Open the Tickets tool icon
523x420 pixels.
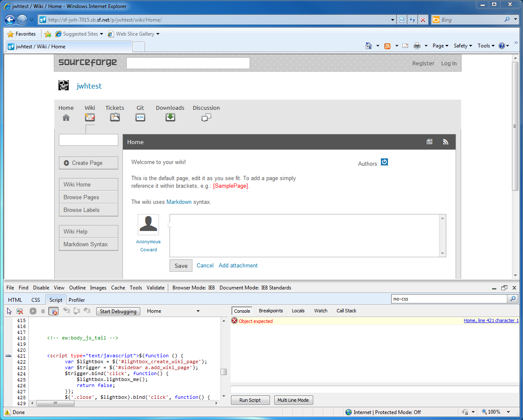click(115, 117)
